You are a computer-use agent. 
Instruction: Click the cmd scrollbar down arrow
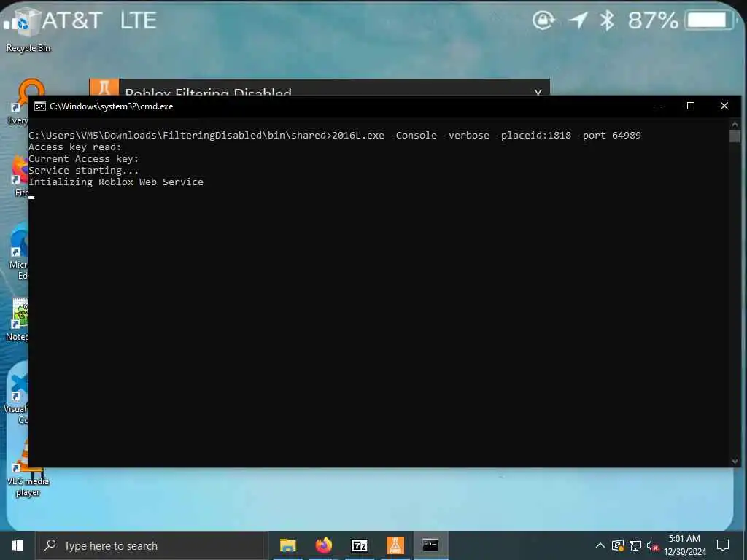click(735, 461)
